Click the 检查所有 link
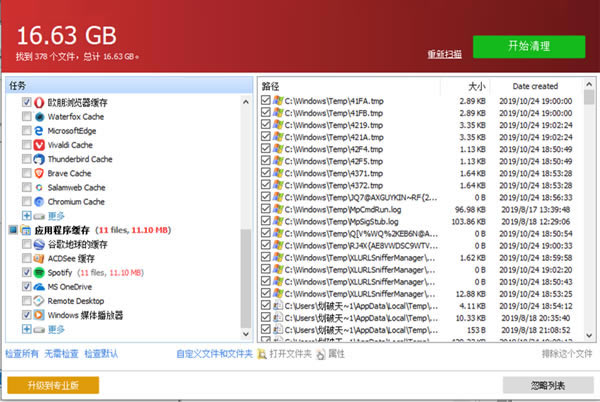Screen dimensions: 600x402 click(x=22, y=354)
